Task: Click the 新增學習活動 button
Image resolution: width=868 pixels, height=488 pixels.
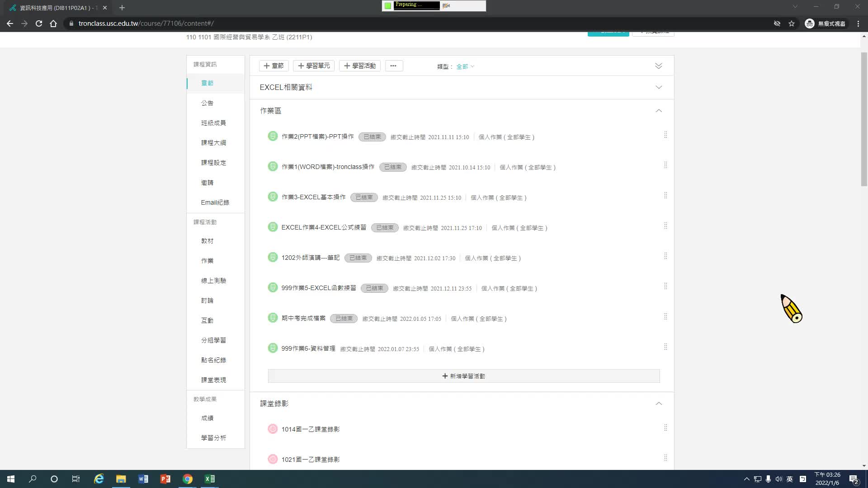Action: pyautogui.click(x=463, y=376)
